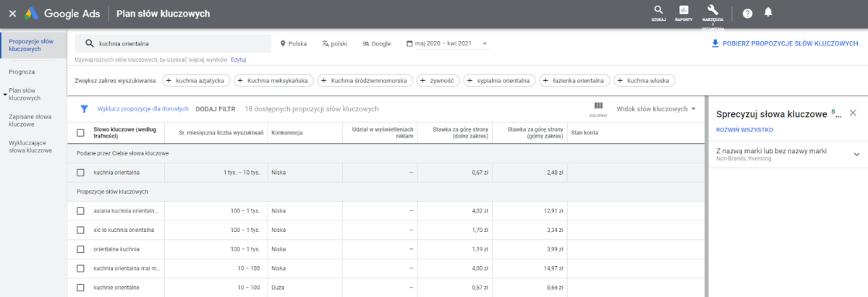The width and height of the screenshot is (868, 297).
Task: Click the 12,91 zł bid value
Action: click(x=553, y=211)
